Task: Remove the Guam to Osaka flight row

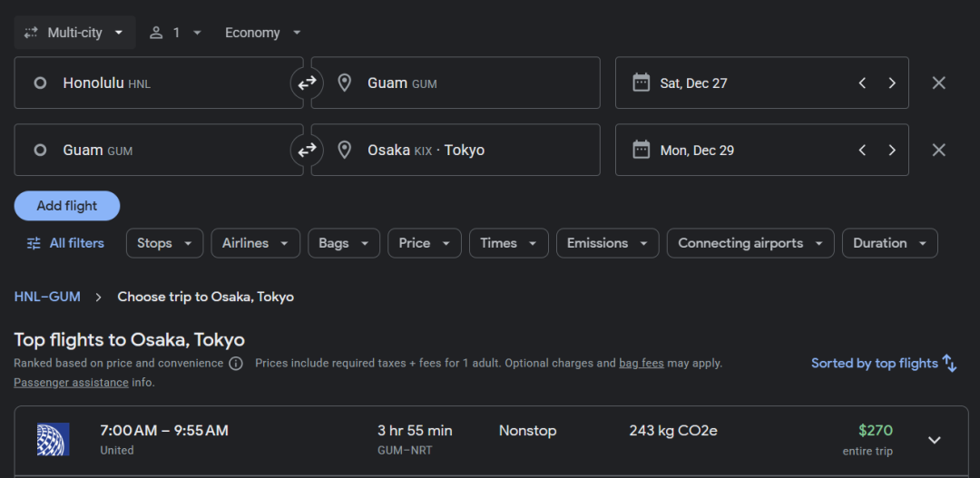Action: coord(938,150)
